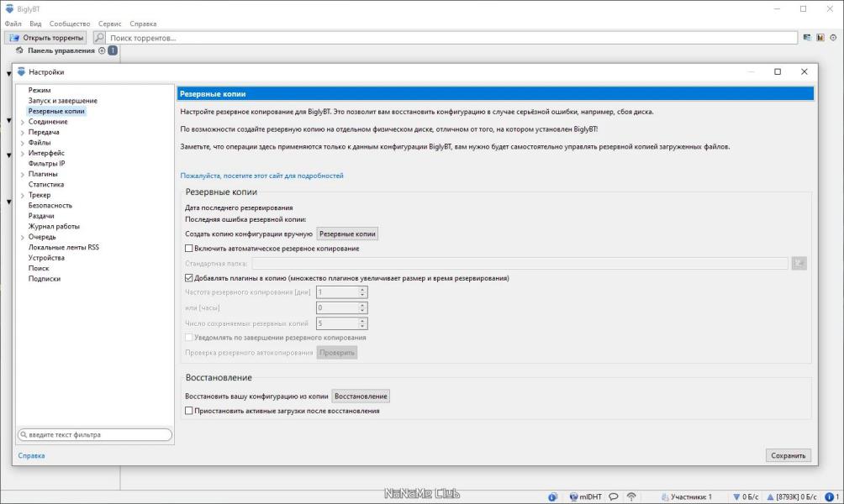Click the Проверить button
844x504 pixels.
[337, 353]
